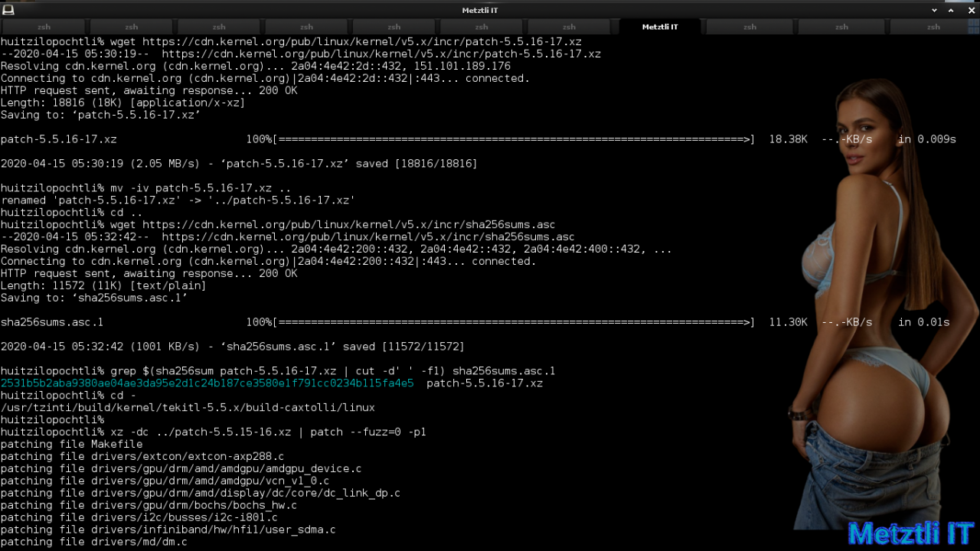Select the active Metztli IT tab
The image size is (980, 551).
[660, 27]
